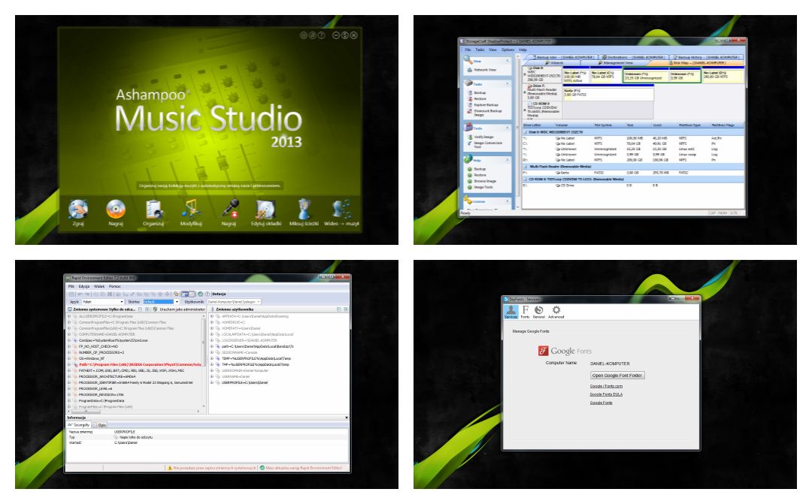Viewport: 812px width, 504px height.
Task: Open the Options menu in ShadowProtect
Action: coord(507,50)
